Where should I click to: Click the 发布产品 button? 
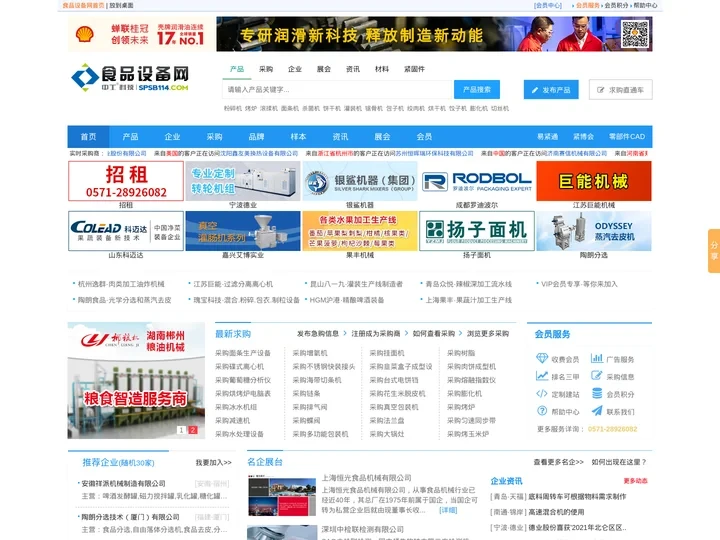(x=551, y=90)
